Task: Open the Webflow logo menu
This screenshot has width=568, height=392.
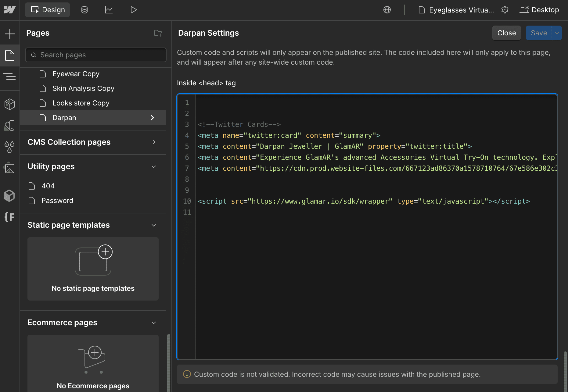Action: pyautogui.click(x=10, y=10)
